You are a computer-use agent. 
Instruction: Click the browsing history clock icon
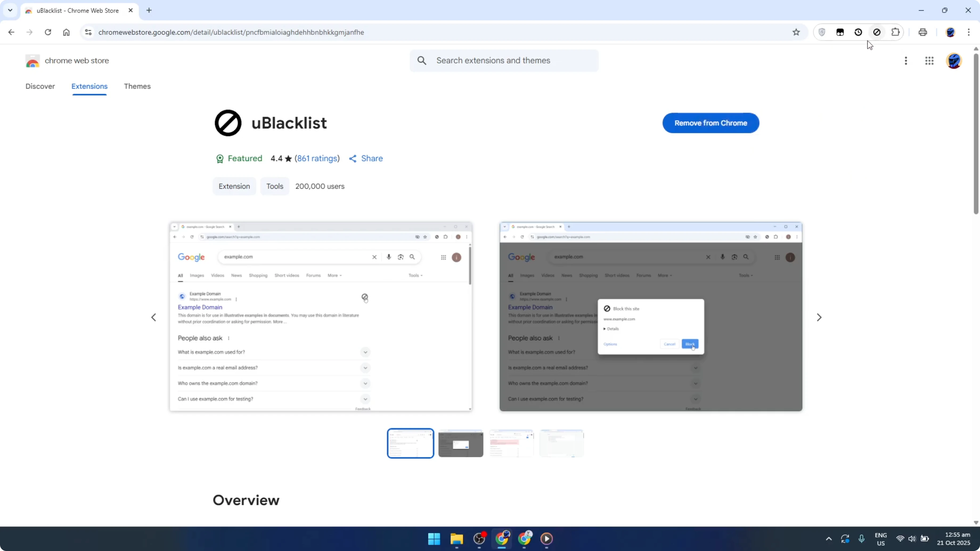pyautogui.click(x=858, y=32)
